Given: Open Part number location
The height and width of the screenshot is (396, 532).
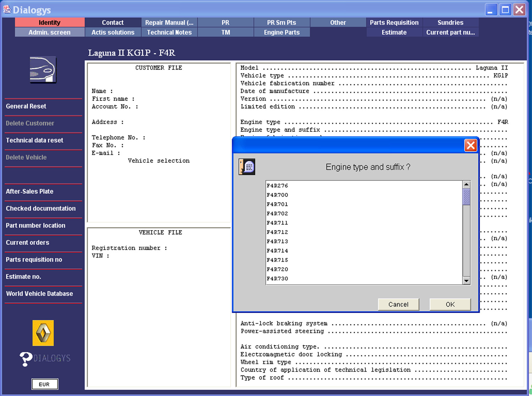Looking at the screenshot, I should [43, 225].
